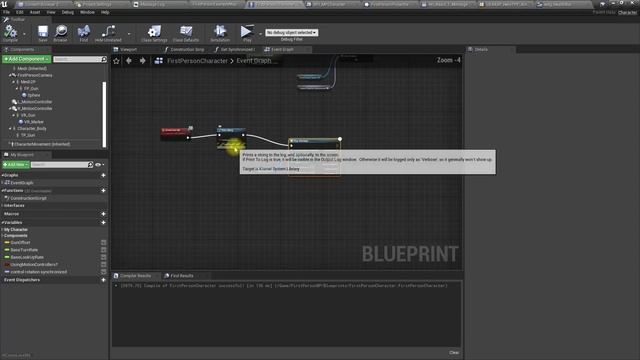Add an event dispatcher with the plus icon
The height and width of the screenshot is (360, 640).
click(103, 280)
